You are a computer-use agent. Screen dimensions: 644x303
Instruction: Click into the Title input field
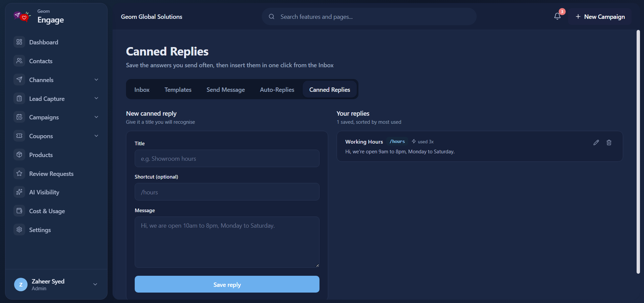pyautogui.click(x=227, y=158)
